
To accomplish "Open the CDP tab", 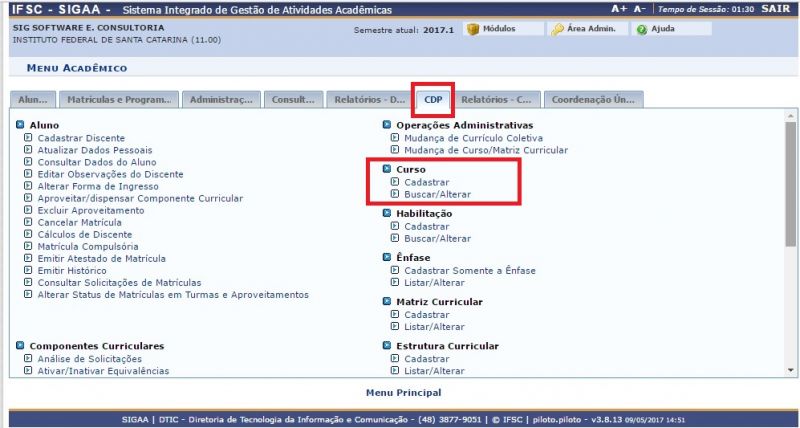I will [x=433, y=100].
